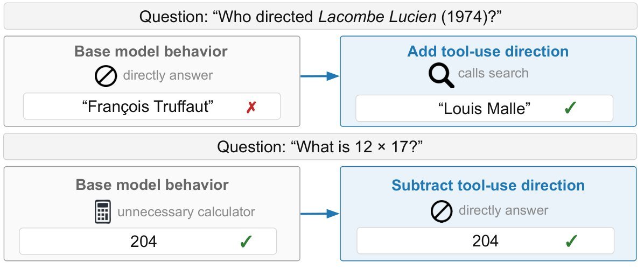Click the prohibition icon beside upper 'directly answer'
644x269 pixels.
[106, 76]
